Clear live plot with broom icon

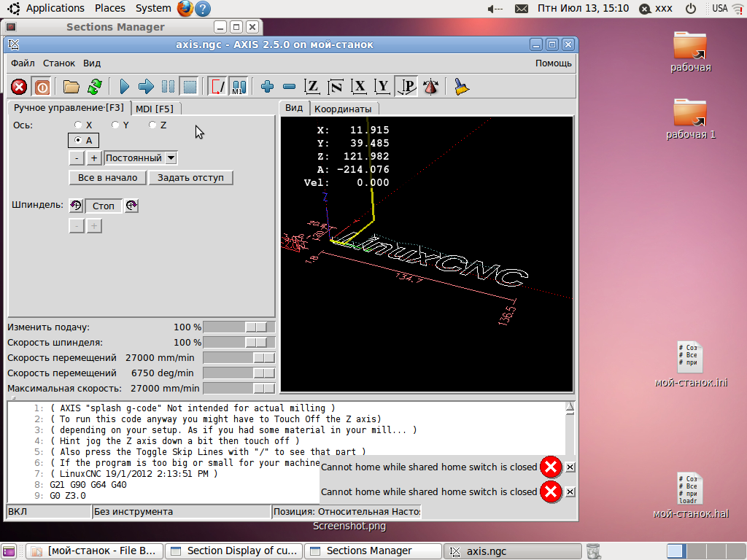coord(461,87)
